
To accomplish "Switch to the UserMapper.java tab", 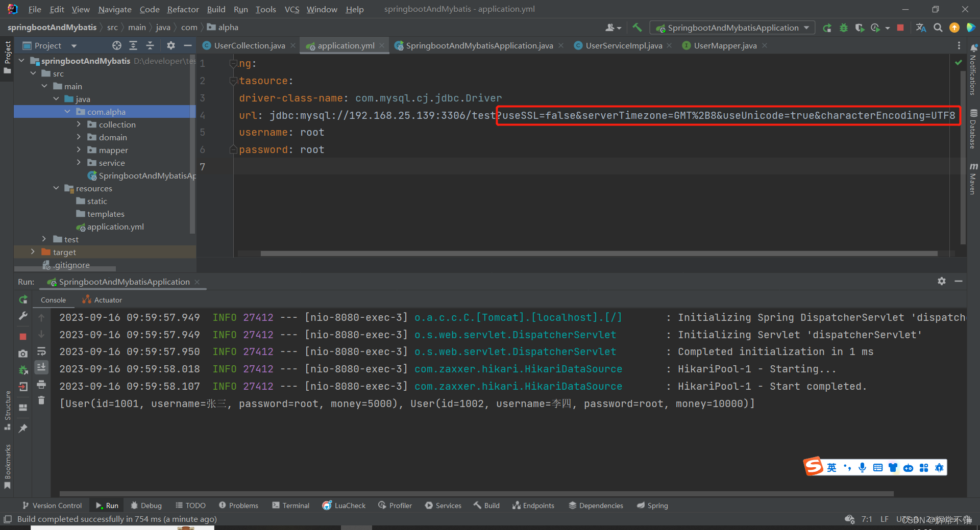I will [724, 45].
